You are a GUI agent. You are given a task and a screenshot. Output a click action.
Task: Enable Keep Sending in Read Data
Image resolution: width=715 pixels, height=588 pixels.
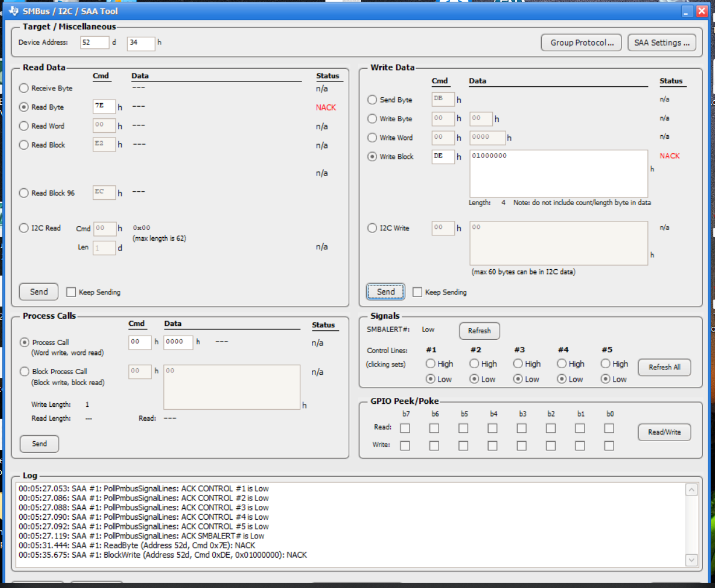point(71,292)
